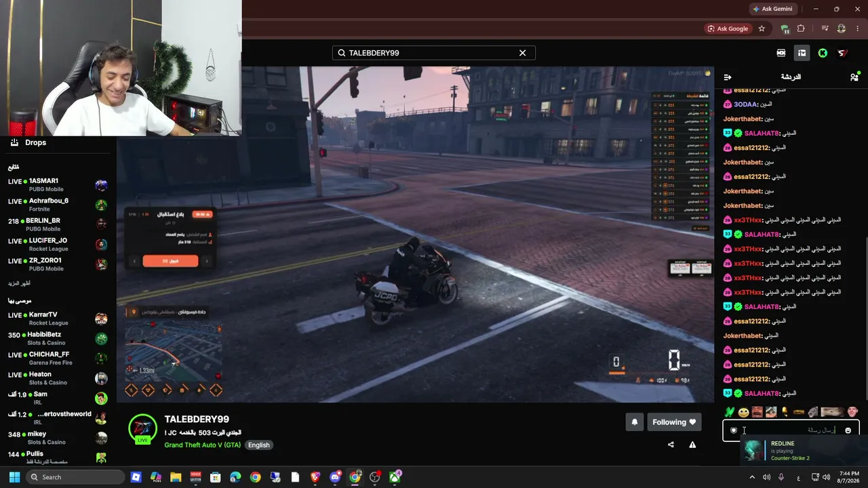
Task: Open Heaton channel in sidebar
Action: (58, 378)
